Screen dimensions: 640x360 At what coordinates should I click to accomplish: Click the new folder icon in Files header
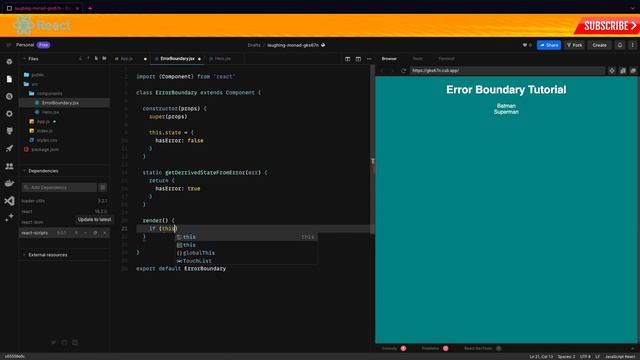coord(104,58)
